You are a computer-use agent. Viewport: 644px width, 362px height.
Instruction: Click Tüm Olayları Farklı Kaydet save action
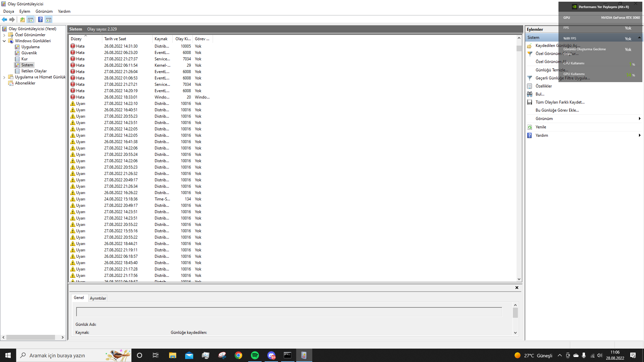click(x=560, y=102)
